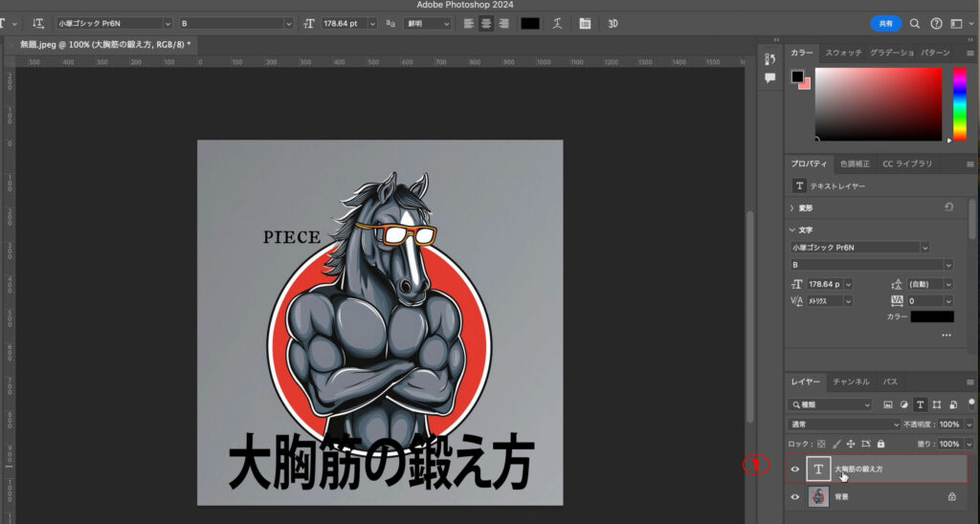
Task: Left align text in options bar
Action: [469, 24]
